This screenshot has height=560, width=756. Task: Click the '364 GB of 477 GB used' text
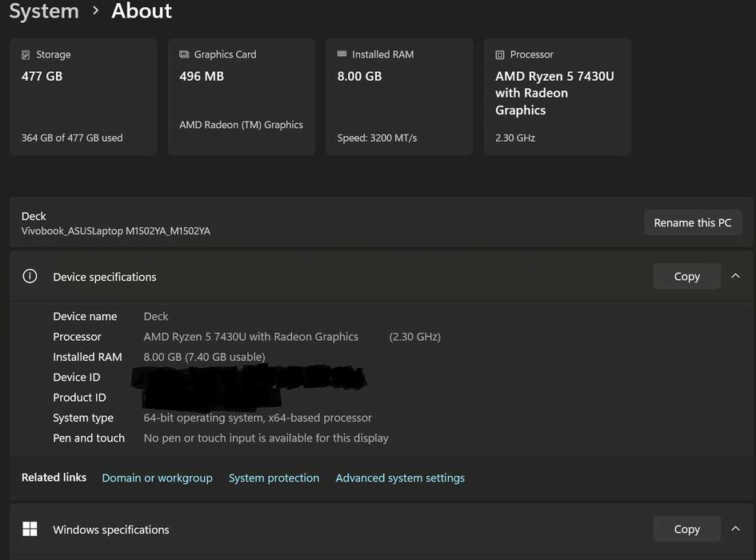72,138
